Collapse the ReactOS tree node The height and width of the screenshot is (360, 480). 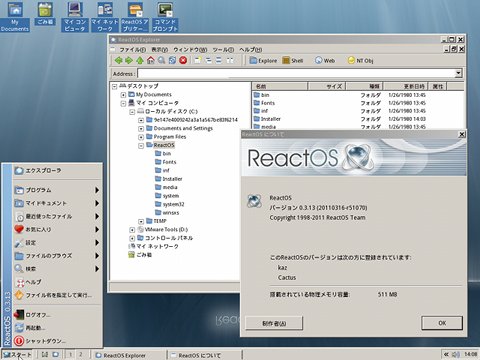(141, 146)
